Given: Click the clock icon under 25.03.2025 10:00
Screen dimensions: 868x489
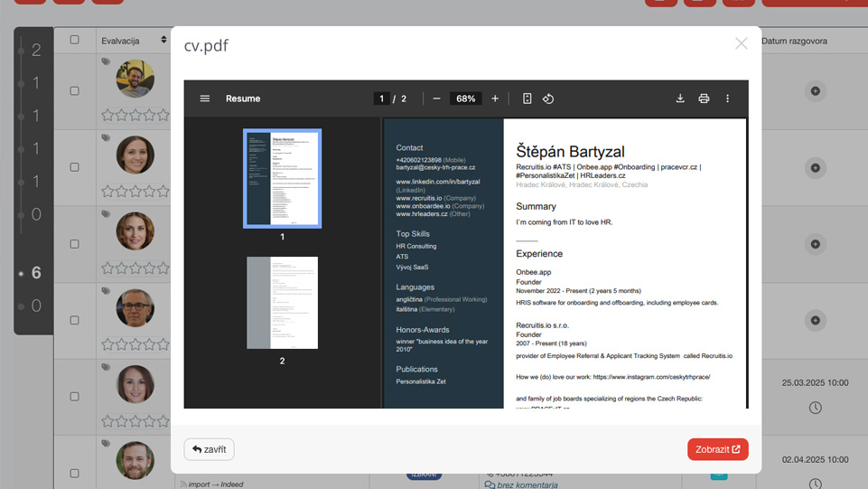Looking at the screenshot, I should pyautogui.click(x=815, y=408).
